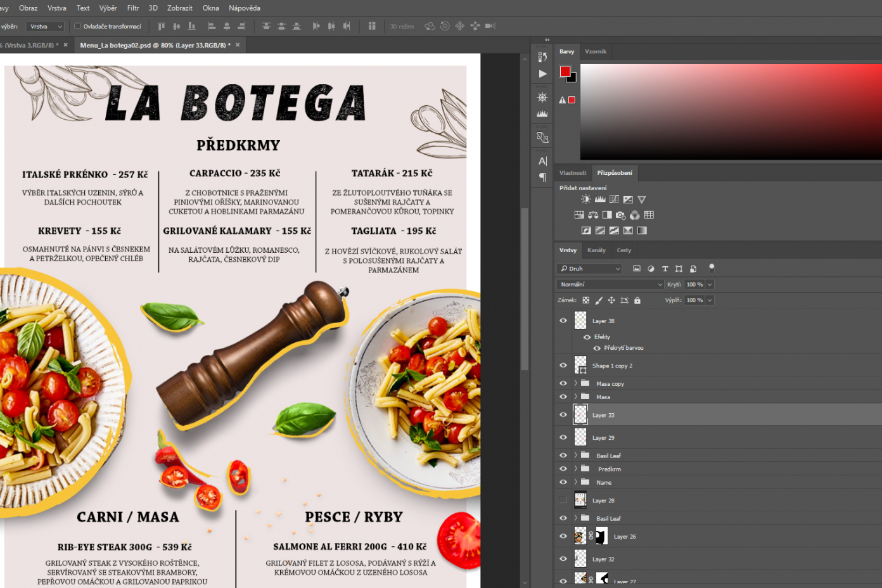Open the Krytí opacity dropdown arrow
The image size is (882, 588).
(x=710, y=284)
